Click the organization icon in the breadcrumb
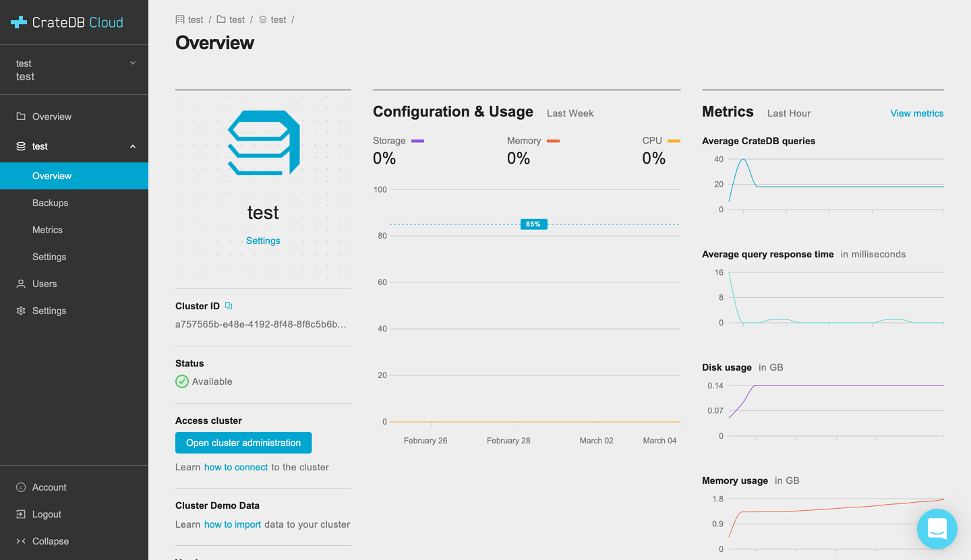The height and width of the screenshot is (560, 971). (179, 19)
